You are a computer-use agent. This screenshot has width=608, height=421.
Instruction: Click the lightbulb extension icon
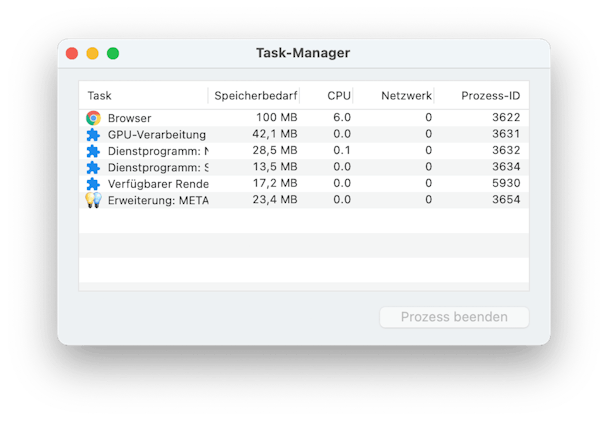pyautogui.click(x=93, y=200)
